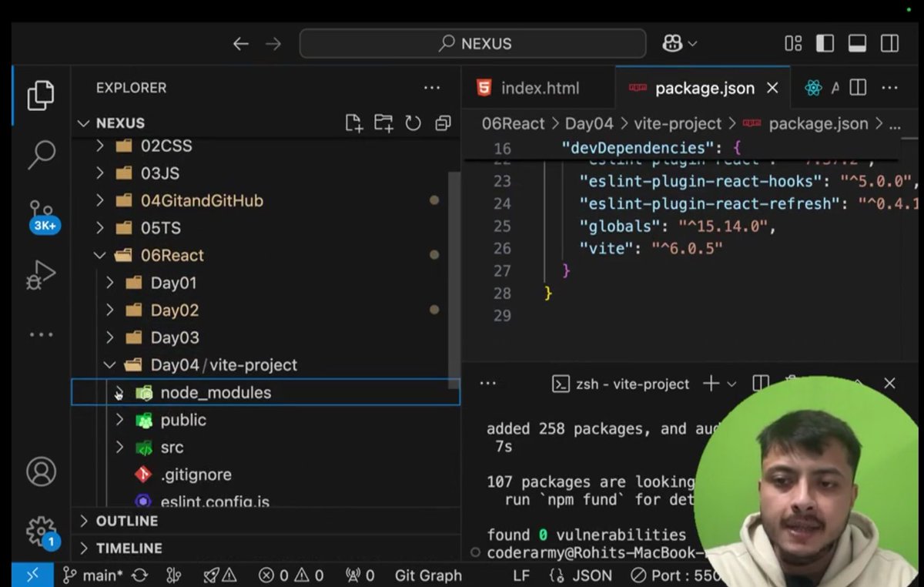Open Explorer views and more actions menu
Screen dimensions: 924x587
pyautogui.click(x=431, y=88)
